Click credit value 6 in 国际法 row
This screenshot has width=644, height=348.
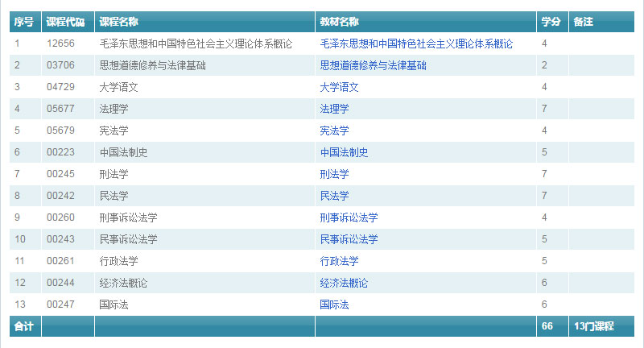pyautogui.click(x=544, y=304)
